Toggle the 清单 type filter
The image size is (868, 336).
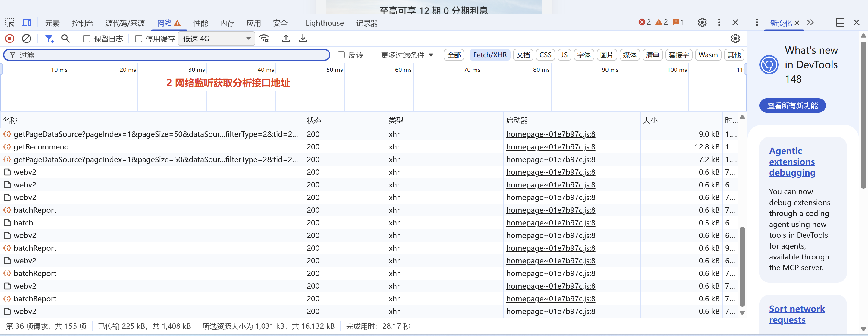tap(653, 55)
